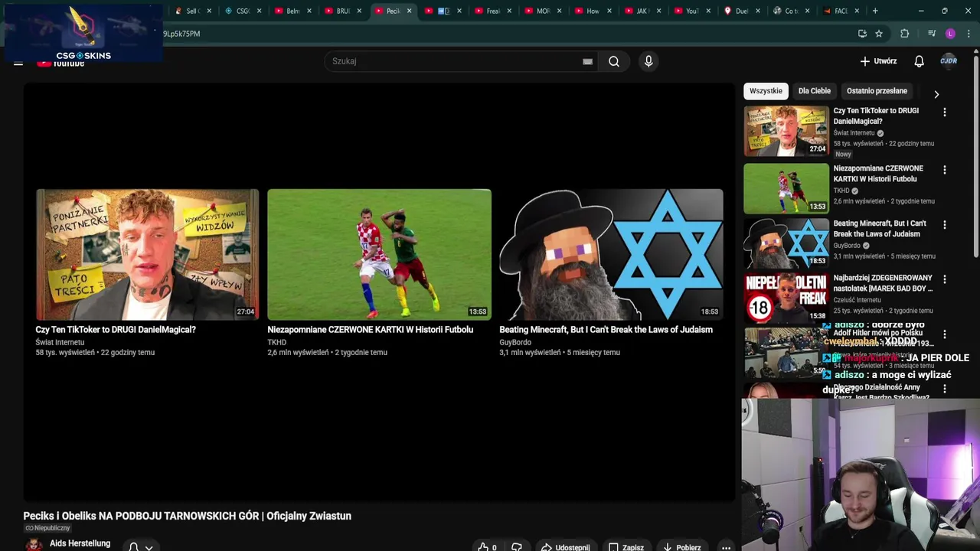Open GuyBordo channel under end-screen video
The width and height of the screenshot is (980, 551).
coord(515,342)
